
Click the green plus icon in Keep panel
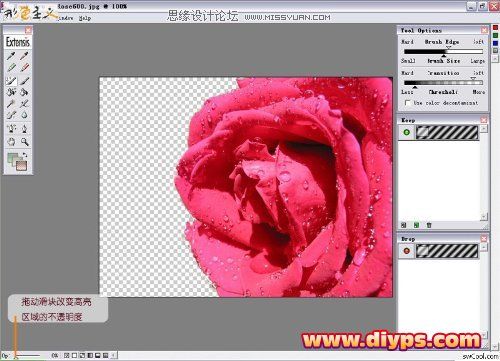406,132
